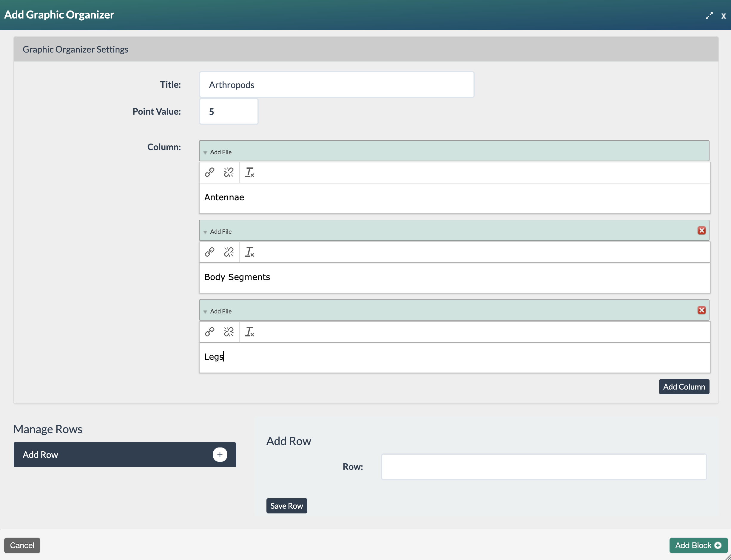Image resolution: width=731 pixels, height=560 pixels.
Task: Delete the Body Segments column
Action: (702, 230)
